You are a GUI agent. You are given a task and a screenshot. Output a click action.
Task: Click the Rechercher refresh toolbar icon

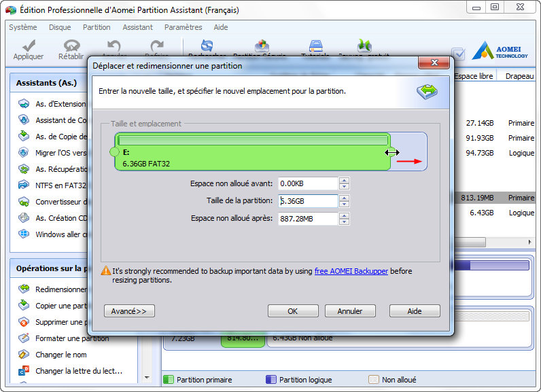pos(207,46)
